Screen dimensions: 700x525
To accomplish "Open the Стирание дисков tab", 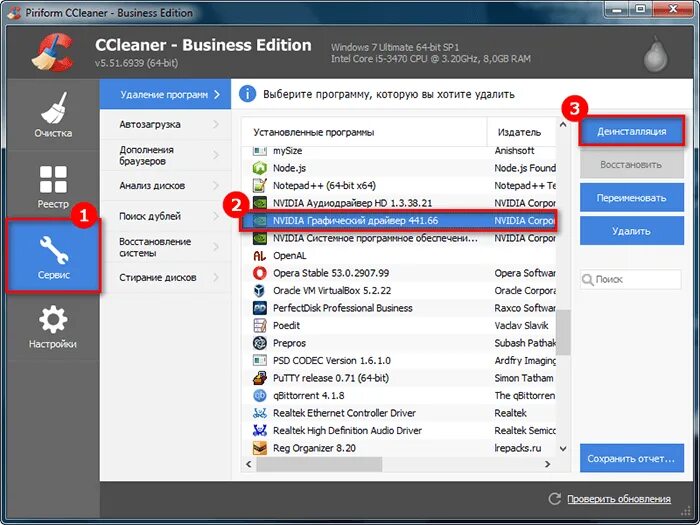I will [x=165, y=278].
